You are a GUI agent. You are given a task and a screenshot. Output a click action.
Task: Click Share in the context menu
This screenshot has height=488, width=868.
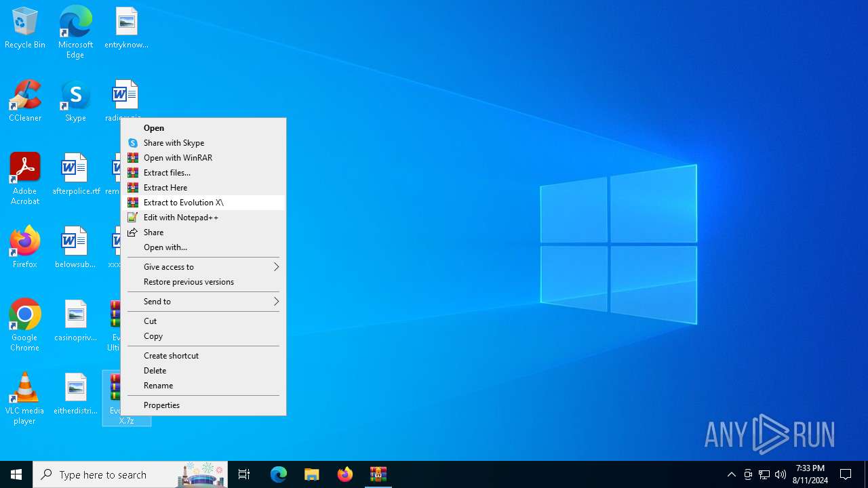tap(203, 232)
